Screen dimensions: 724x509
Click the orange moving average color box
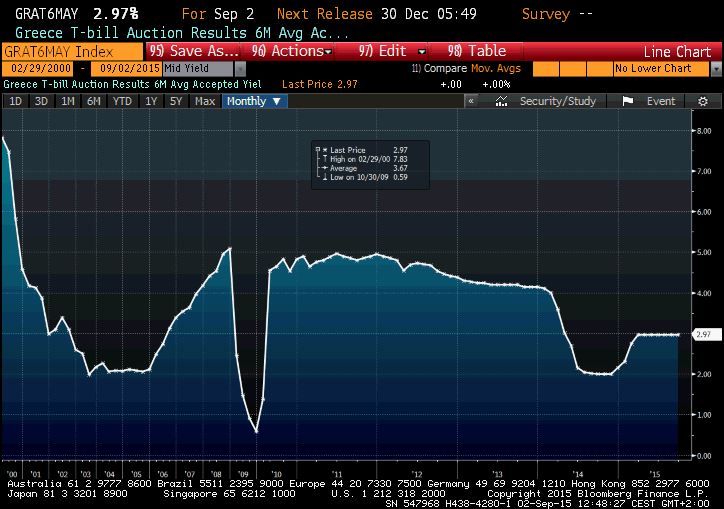pos(547,69)
